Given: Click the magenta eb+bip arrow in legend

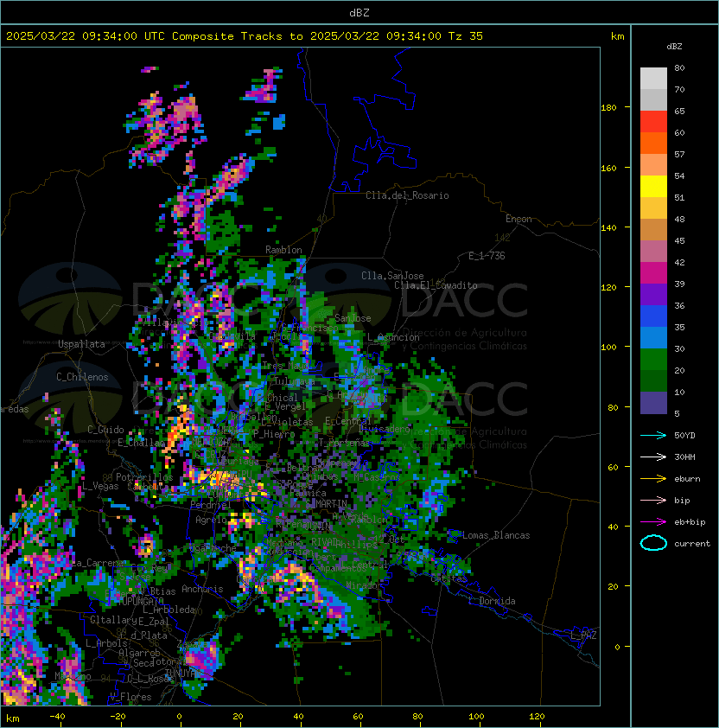Looking at the screenshot, I should [653, 522].
